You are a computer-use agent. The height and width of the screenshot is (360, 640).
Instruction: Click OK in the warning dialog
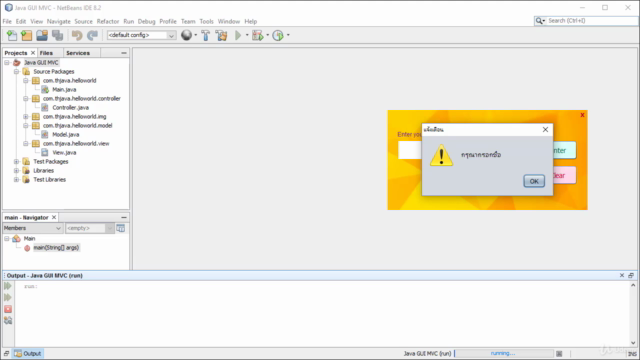534,181
